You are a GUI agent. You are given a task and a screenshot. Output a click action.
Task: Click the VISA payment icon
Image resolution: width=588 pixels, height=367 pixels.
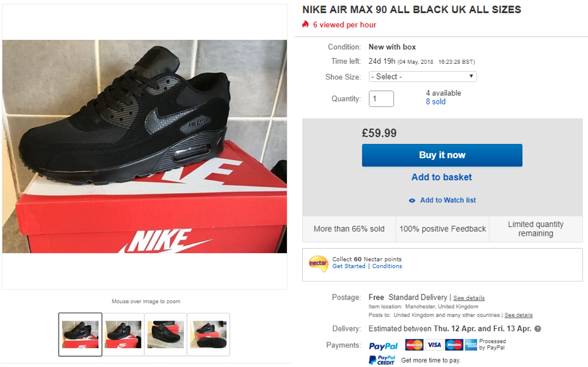coord(434,344)
